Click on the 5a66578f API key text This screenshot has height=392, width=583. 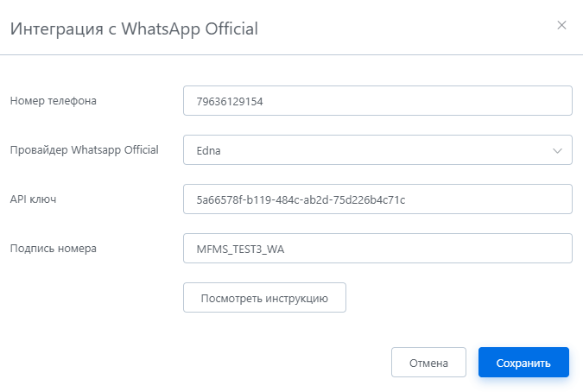pos(301,200)
